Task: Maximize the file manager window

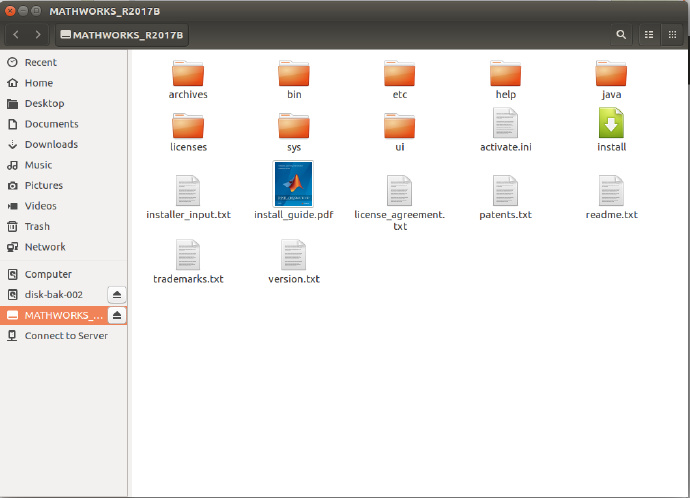Action: click(x=37, y=11)
